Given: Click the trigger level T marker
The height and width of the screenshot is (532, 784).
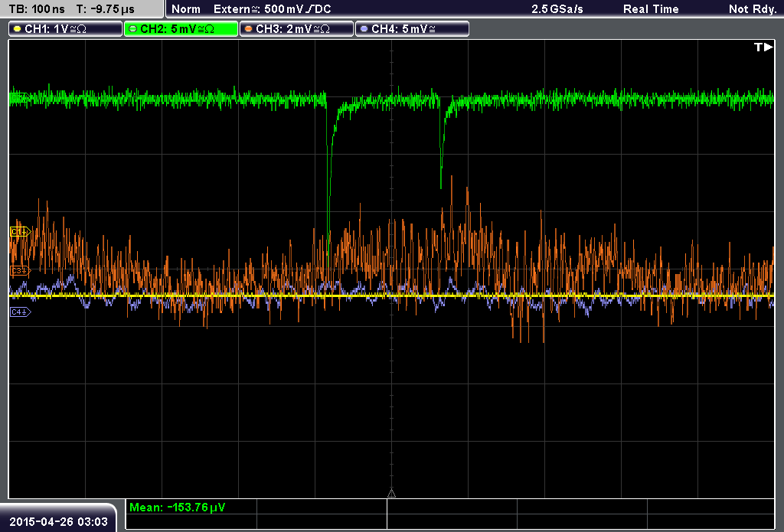Looking at the screenshot, I should [x=763, y=47].
